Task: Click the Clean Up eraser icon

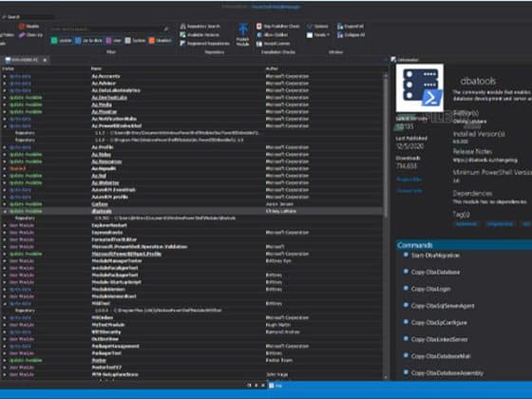Action: pos(22,35)
